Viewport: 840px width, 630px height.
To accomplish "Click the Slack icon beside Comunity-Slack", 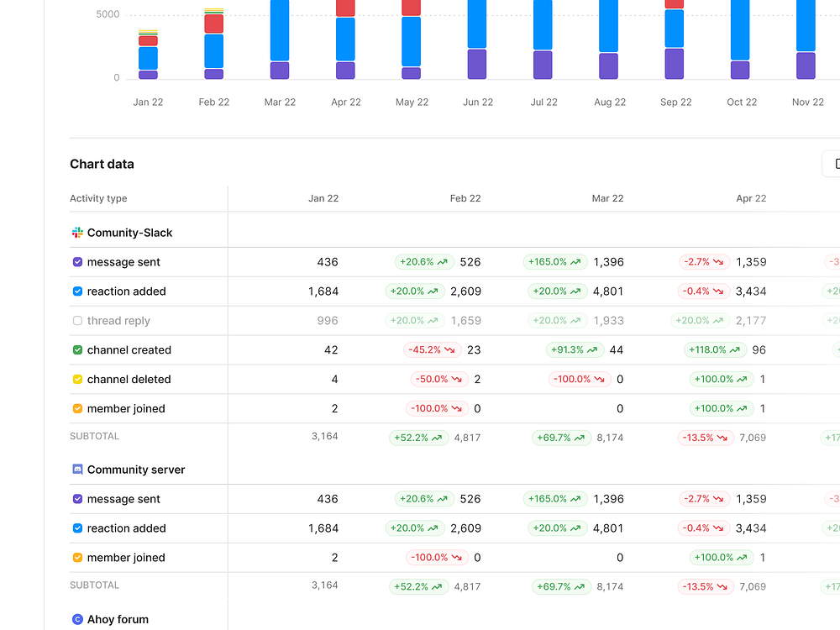I will click(76, 232).
